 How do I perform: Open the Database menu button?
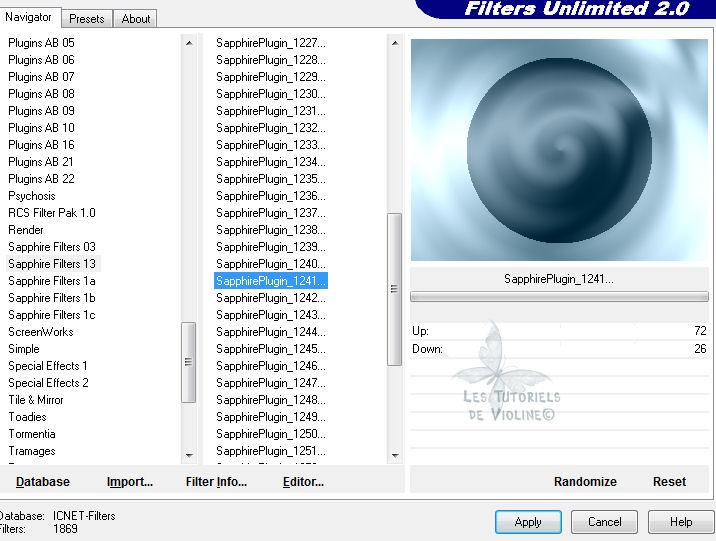[43, 481]
